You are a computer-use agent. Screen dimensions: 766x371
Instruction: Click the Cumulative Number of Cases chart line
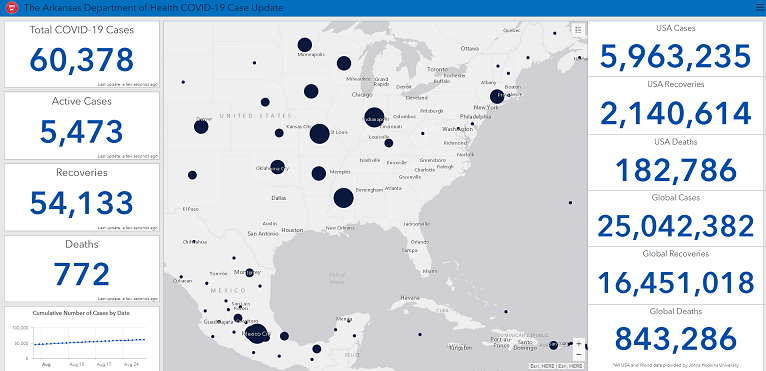[89, 342]
